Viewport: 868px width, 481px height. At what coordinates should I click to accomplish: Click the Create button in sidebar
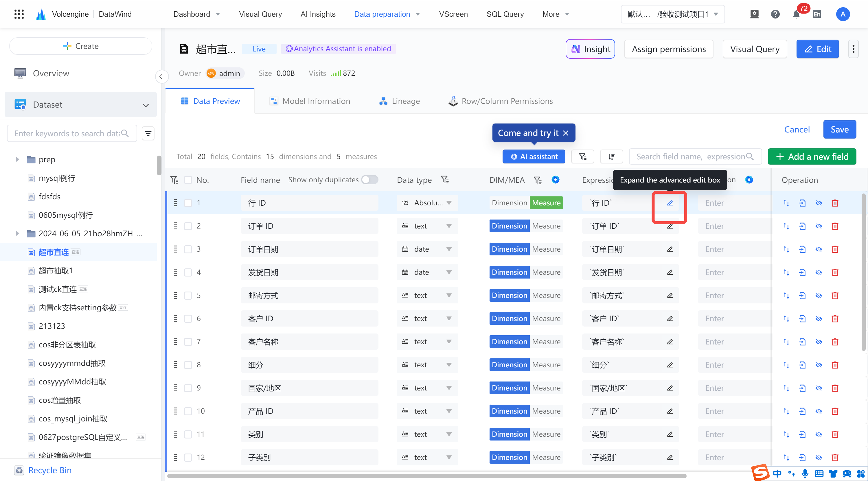click(80, 46)
